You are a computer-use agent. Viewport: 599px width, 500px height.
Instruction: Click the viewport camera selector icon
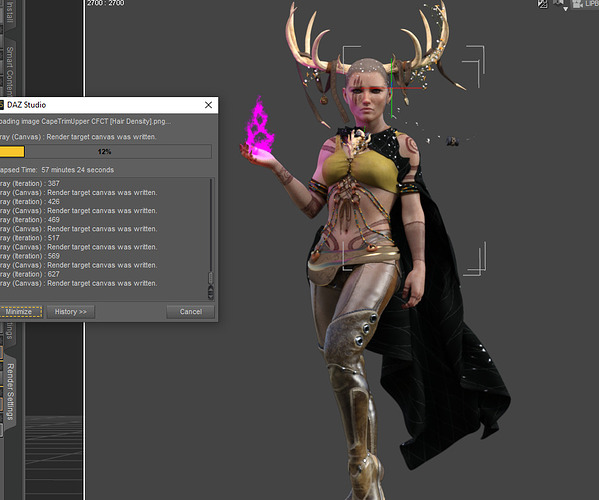click(577, 4)
